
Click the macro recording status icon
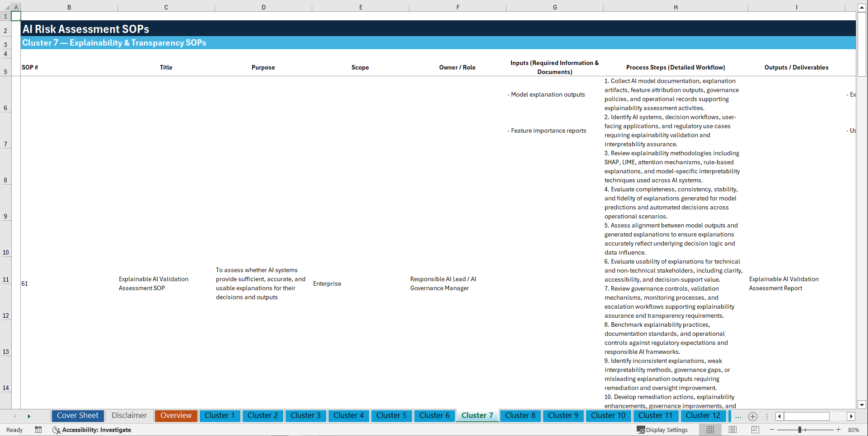pos(38,430)
